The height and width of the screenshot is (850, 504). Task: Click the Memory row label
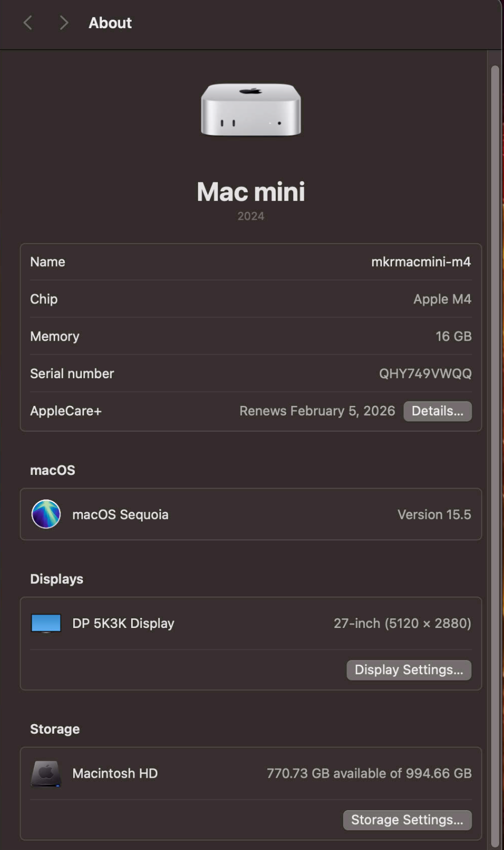(x=55, y=337)
